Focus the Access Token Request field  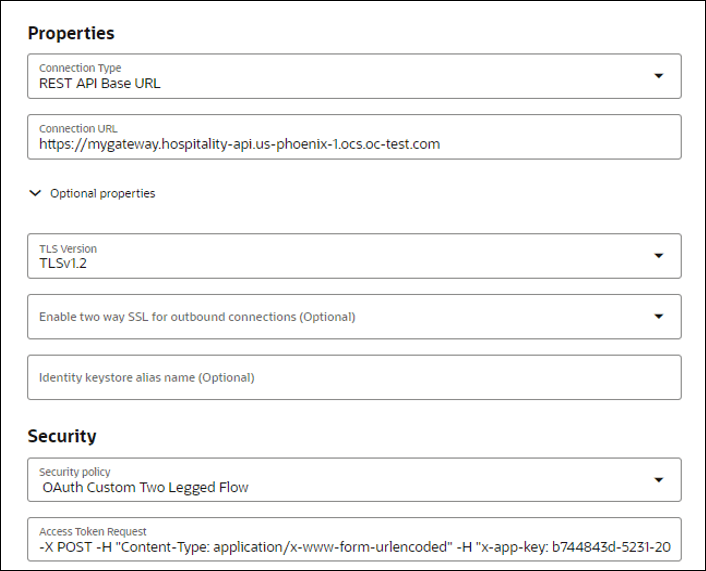[x=354, y=539]
